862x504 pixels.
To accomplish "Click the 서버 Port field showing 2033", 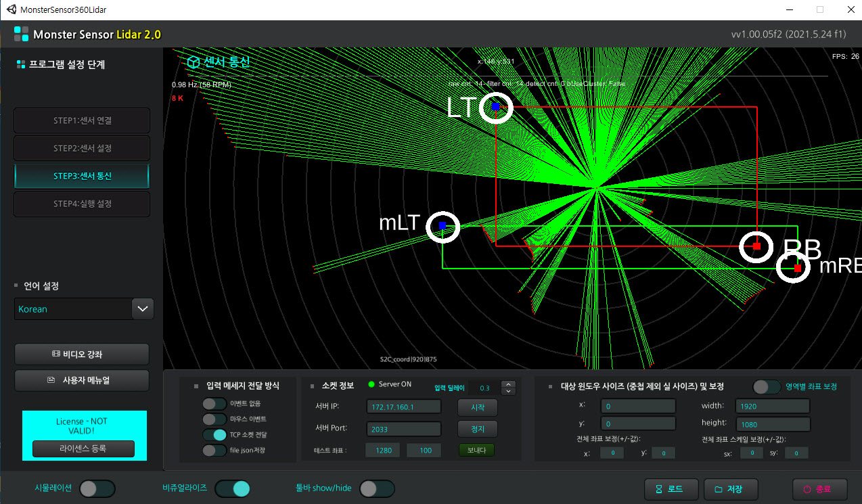I will coord(404,429).
